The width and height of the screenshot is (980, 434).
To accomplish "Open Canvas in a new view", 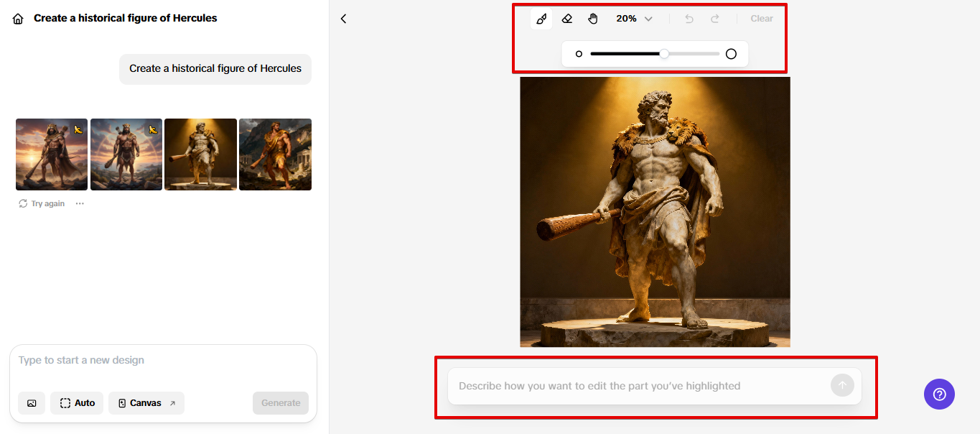I will pos(146,403).
